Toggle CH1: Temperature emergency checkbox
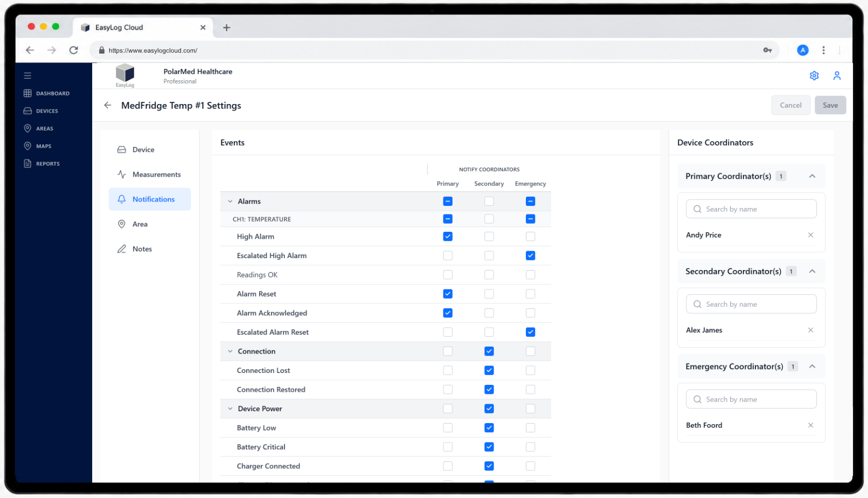 (x=531, y=219)
